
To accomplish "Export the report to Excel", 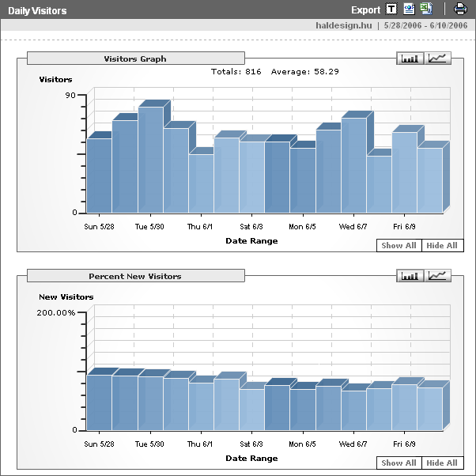I will pos(426,9).
